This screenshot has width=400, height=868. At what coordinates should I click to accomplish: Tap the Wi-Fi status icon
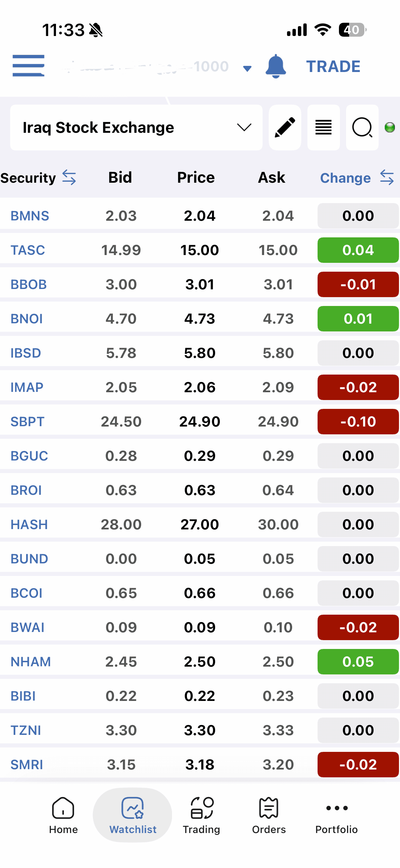(x=323, y=30)
